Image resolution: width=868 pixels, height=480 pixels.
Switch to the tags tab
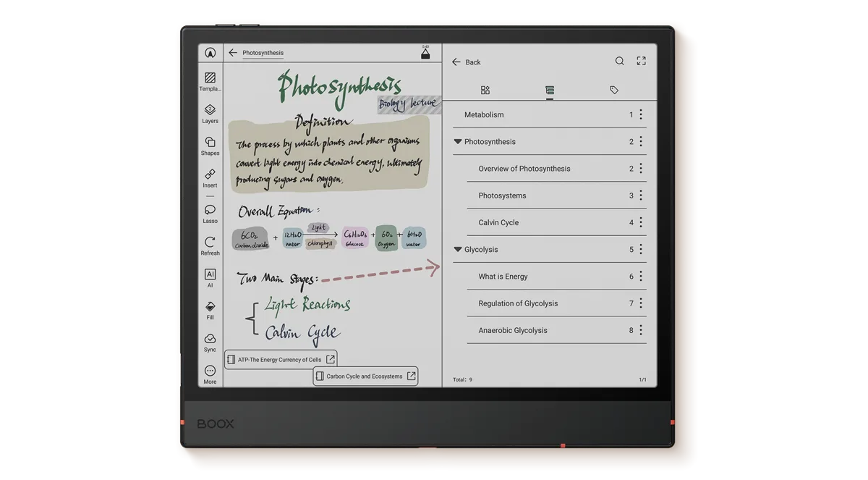[614, 90]
